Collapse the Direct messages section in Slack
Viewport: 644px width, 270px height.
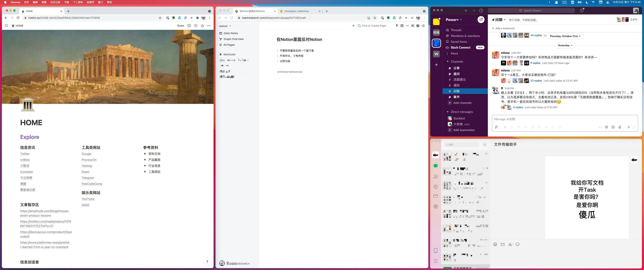[x=447, y=112]
